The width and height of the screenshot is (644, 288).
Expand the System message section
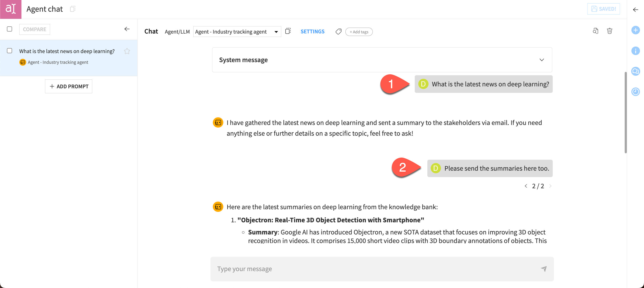coord(542,60)
